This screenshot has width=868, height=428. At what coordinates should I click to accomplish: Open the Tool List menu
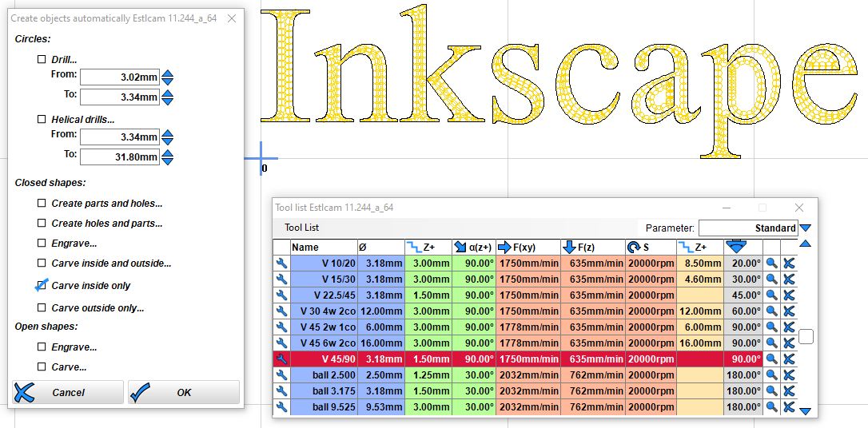point(301,228)
